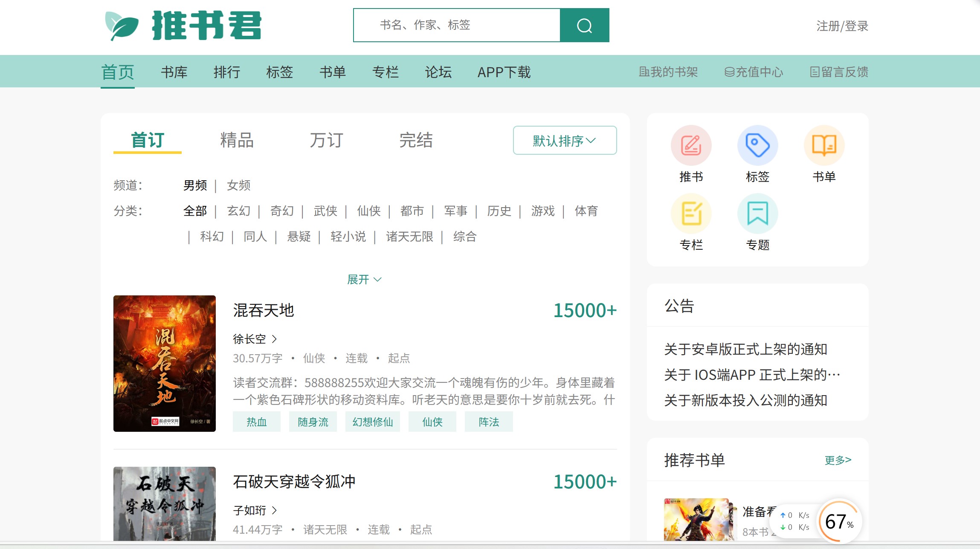Open the 推书 (recommend book) icon panel
Screen dimensions: 980x549
[x=691, y=145]
